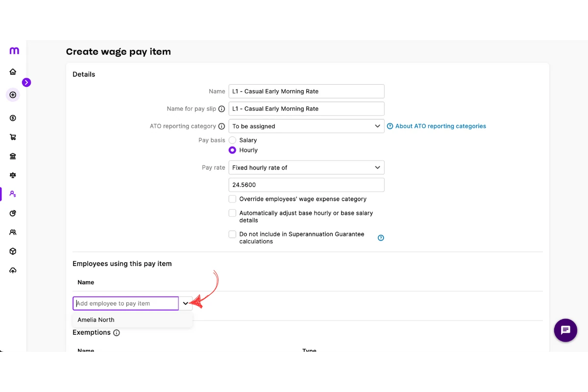Select the Salary pay basis option

point(232,140)
